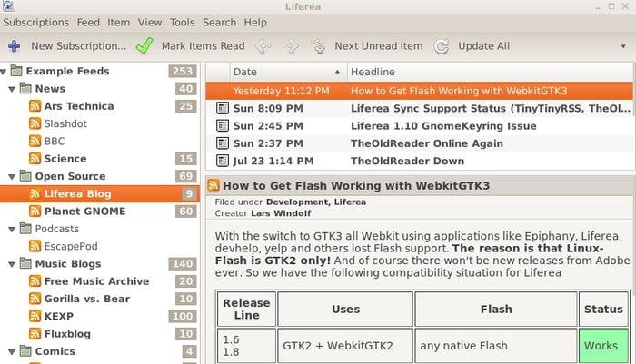Select the Free Music Archive feed name

96,280
